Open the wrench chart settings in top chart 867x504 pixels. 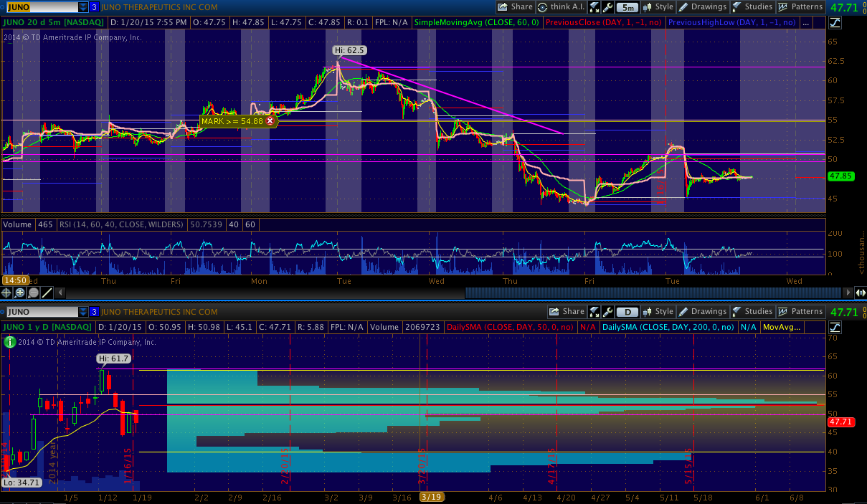tap(607, 7)
